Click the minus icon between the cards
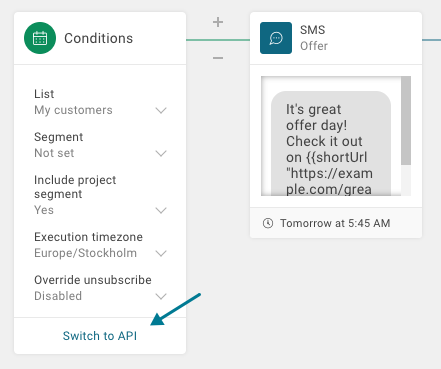The height and width of the screenshot is (369, 441). [x=218, y=58]
